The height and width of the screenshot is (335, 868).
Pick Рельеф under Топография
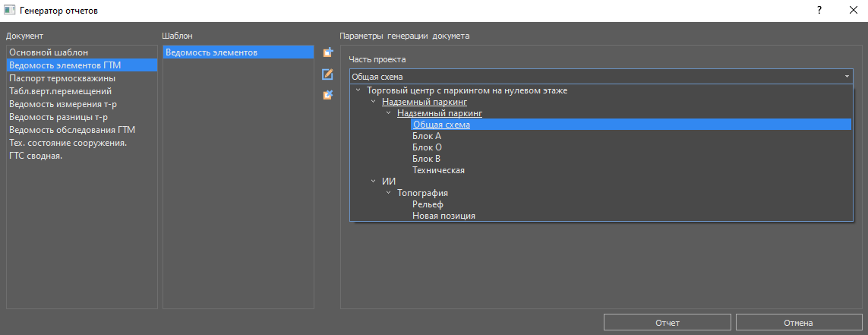[x=428, y=204]
